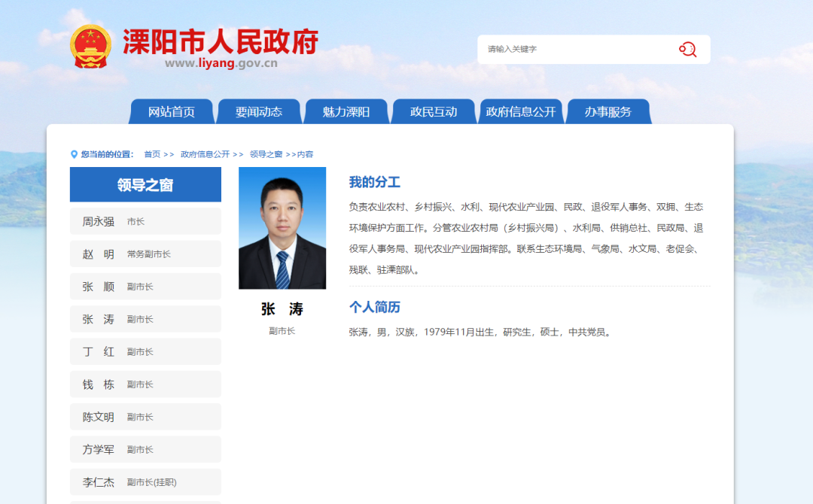Screen dimensions: 813x504
Task: Open the 魅力溧阳 section
Action: pyautogui.click(x=346, y=111)
